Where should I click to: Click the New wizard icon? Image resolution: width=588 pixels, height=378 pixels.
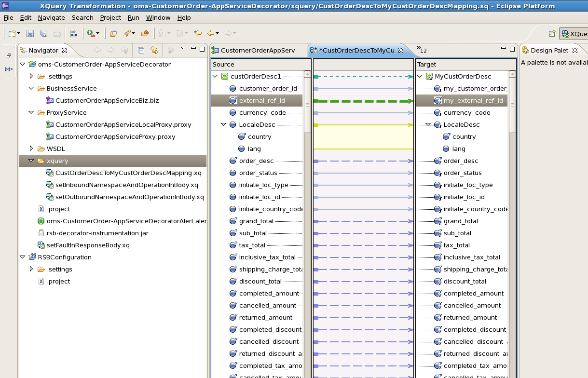(x=12, y=33)
